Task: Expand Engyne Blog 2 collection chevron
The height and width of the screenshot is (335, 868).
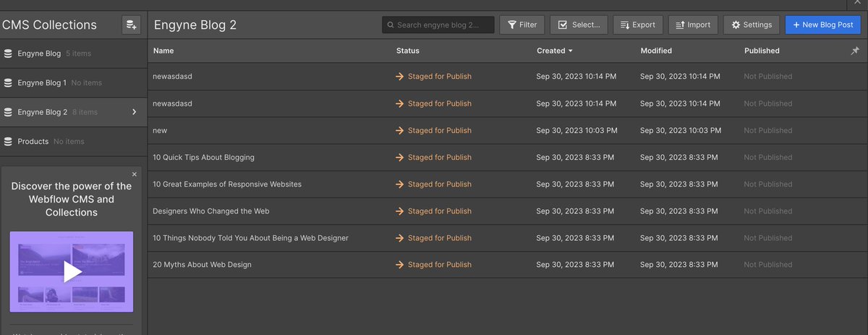Action: pos(135,112)
